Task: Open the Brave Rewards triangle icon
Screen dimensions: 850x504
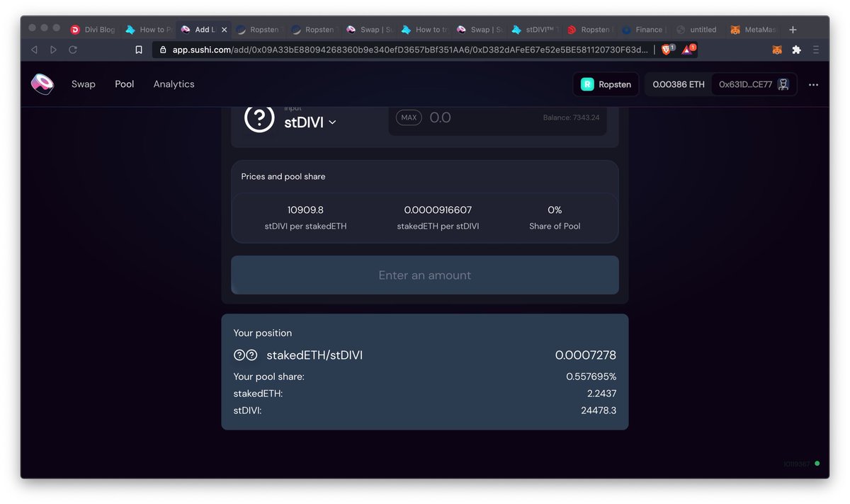Action: coord(688,50)
